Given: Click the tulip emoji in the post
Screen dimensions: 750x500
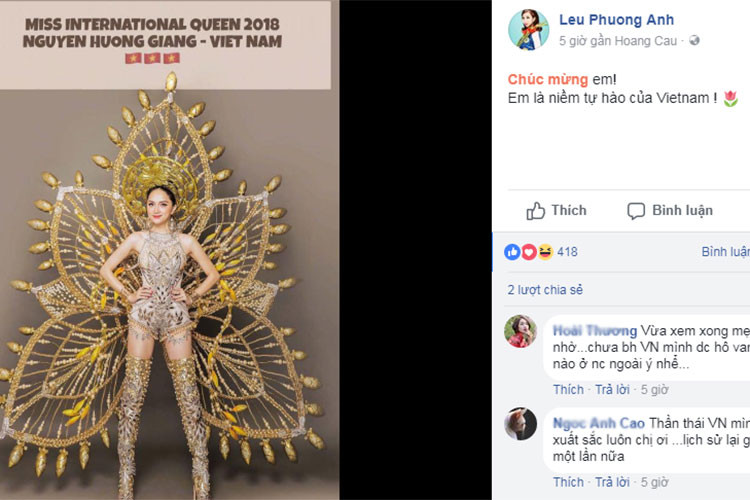Looking at the screenshot, I should click(x=730, y=98).
